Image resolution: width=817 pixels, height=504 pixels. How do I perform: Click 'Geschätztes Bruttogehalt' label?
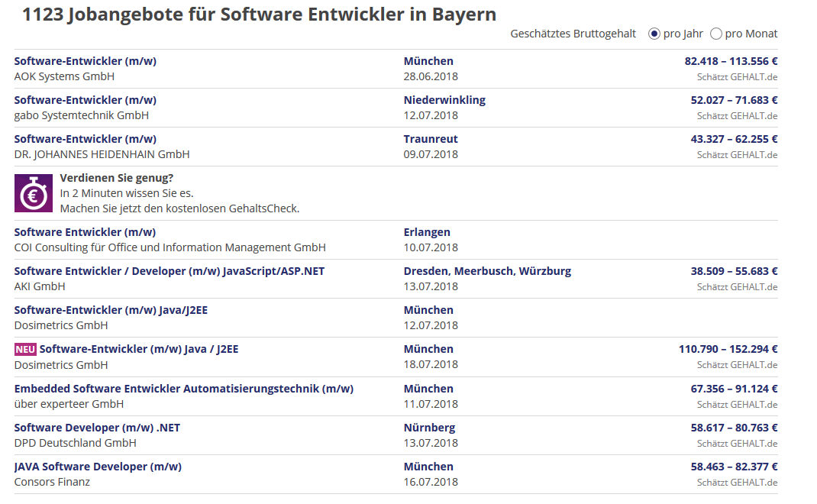click(573, 34)
